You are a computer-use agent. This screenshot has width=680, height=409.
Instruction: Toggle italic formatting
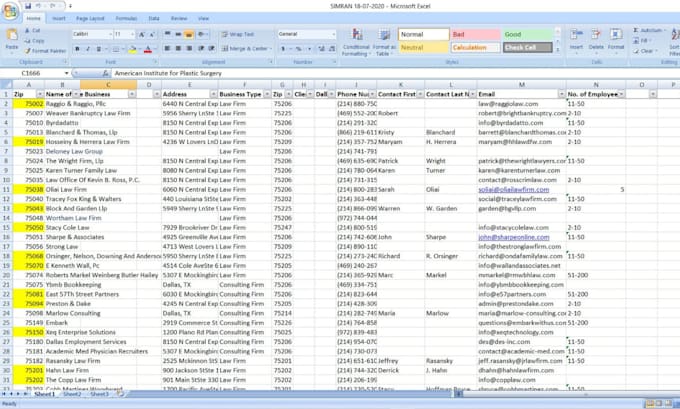(x=88, y=49)
